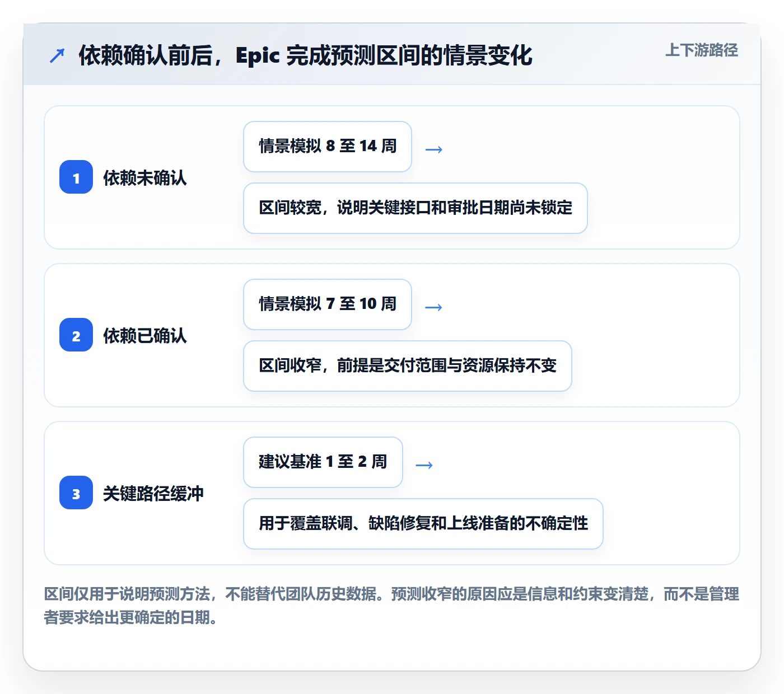This screenshot has height=694, width=784.
Task: Click the arrow after 建议基准 1 至 2 周
Action: (x=424, y=465)
